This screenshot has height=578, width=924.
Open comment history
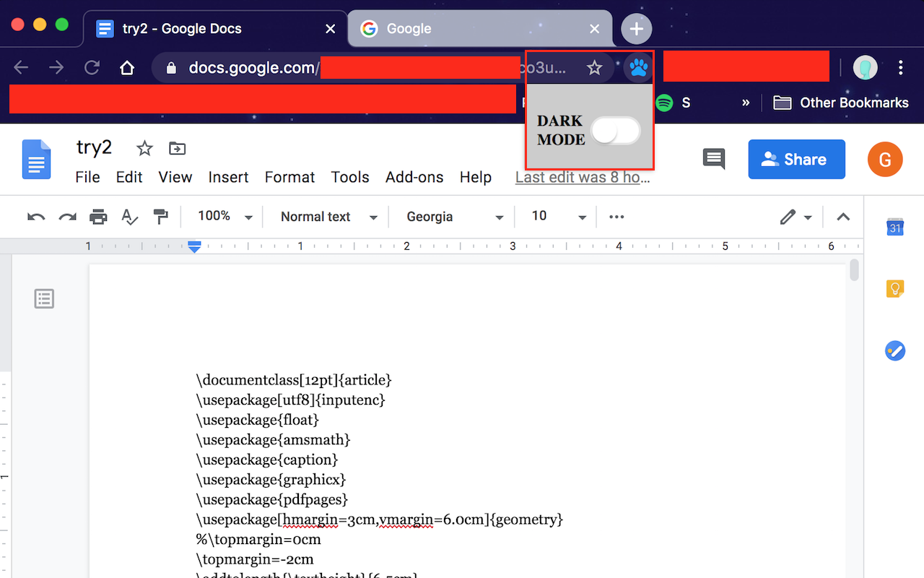pyautogui.click(x=713, y=159)
